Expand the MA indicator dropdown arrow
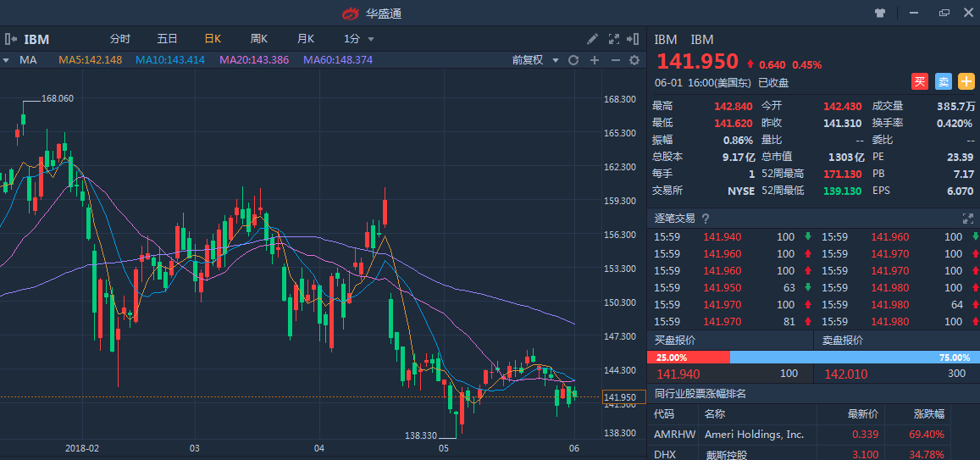The width and height of the screenshot is (980, 460). pyautogui.click(x=6, y=60)
